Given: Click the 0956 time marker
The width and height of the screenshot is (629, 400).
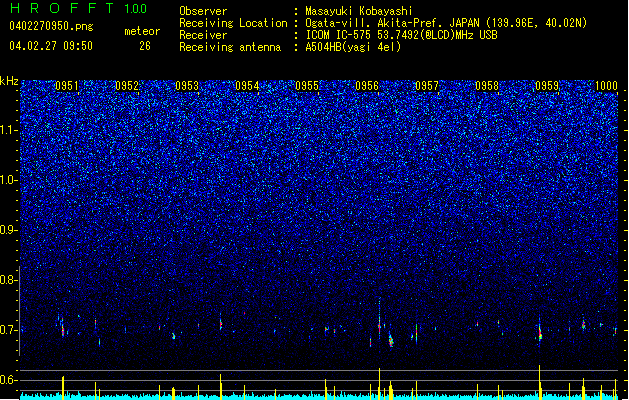Looking at the screenshot, I should [x=367, y=86].
